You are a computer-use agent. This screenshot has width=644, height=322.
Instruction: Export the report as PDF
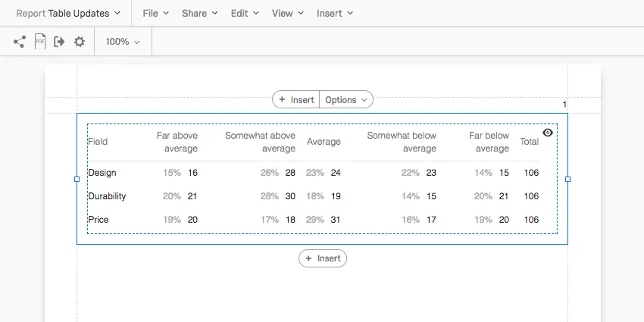click(x=40, y=42)
